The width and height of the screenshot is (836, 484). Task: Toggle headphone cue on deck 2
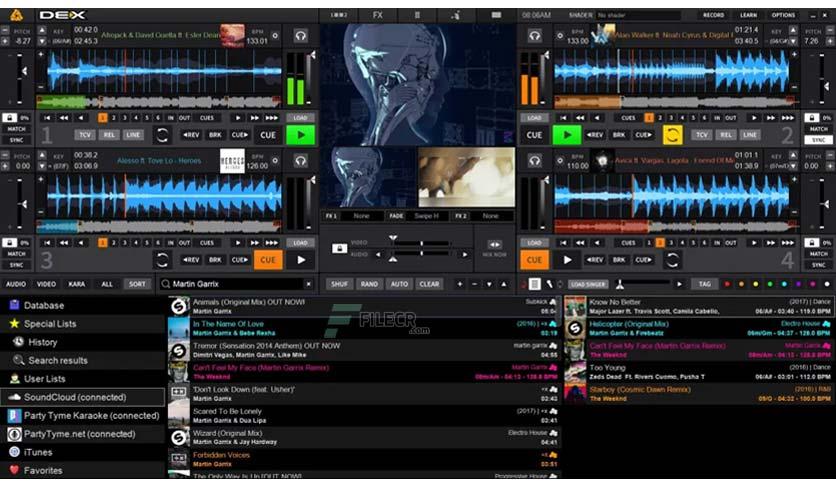[535, 36]
